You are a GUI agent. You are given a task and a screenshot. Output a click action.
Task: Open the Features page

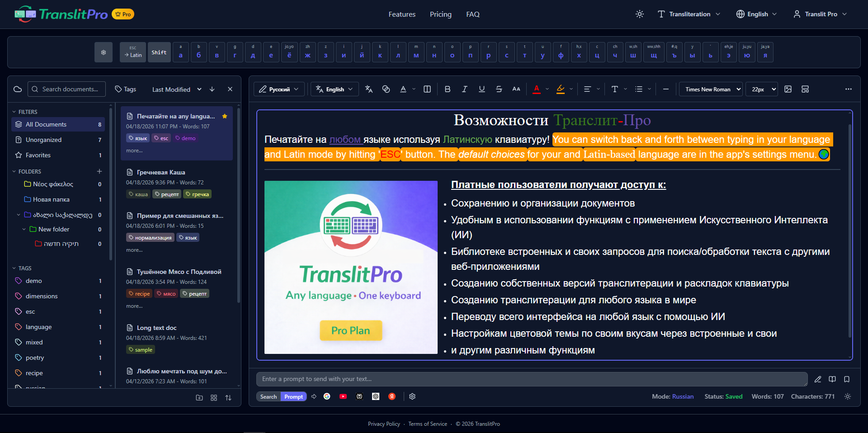[x=402, y=14]
